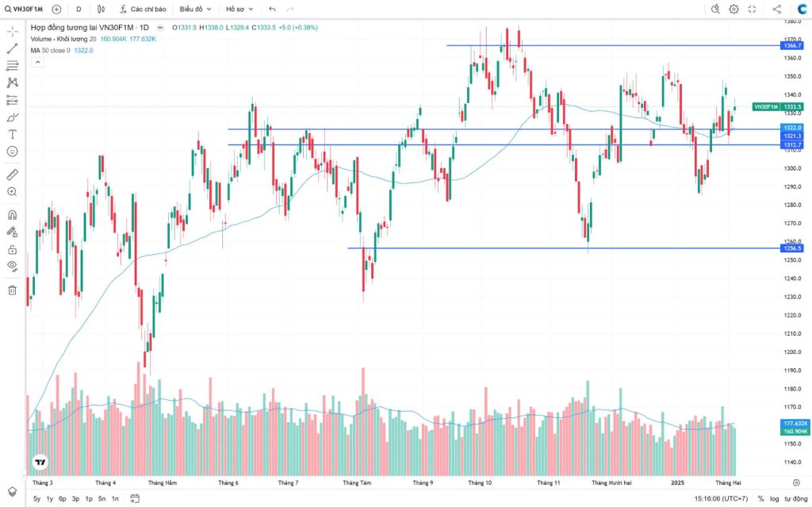Toggle magnet mode on
This screenshot has height=507, width=812.
12,215
